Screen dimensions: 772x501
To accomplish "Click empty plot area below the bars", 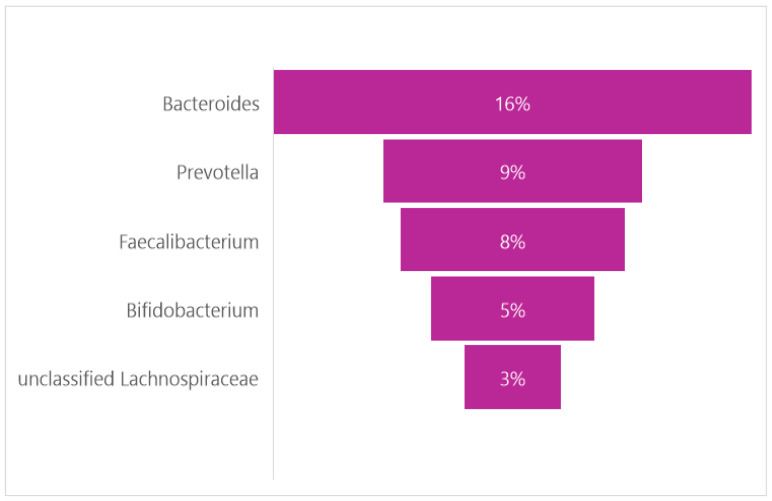I will click(x=513, y=445).
